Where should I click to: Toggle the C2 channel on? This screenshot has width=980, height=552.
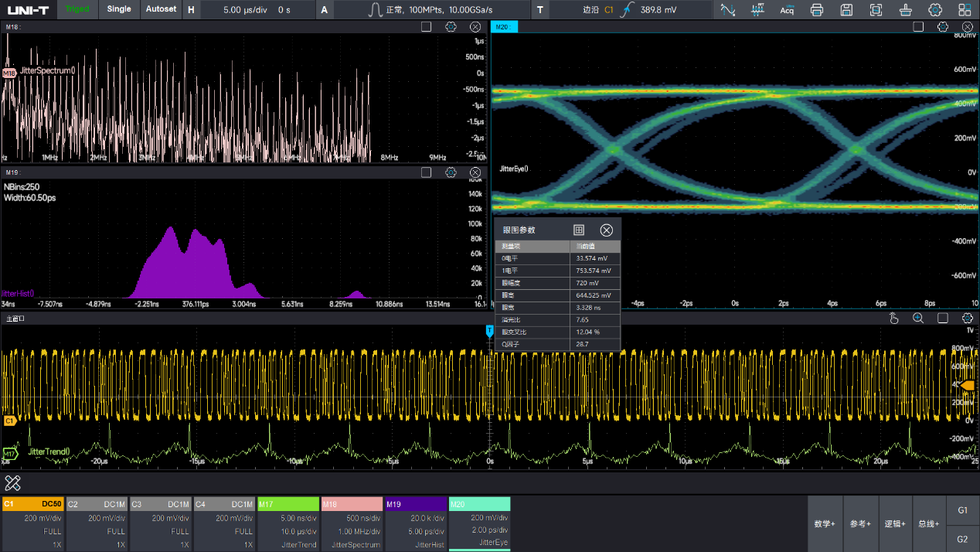[x=97, y=523]
